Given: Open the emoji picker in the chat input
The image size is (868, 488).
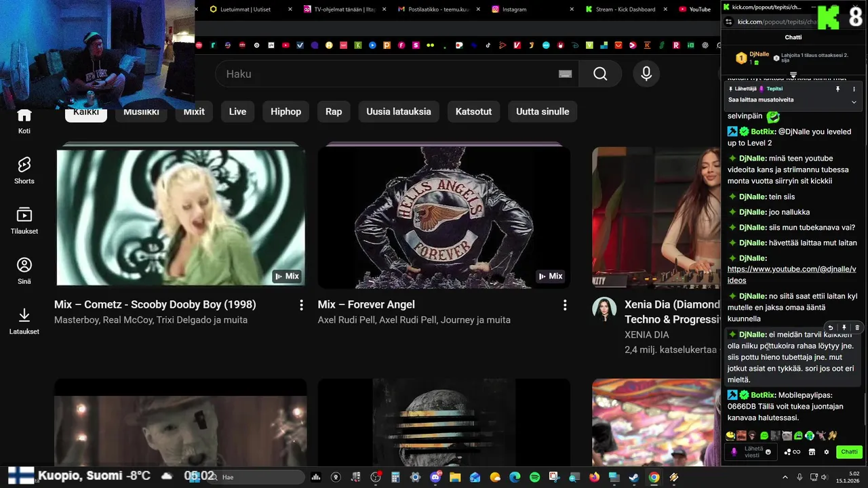Looking at the screenshot, I should (x=768, y=452).
